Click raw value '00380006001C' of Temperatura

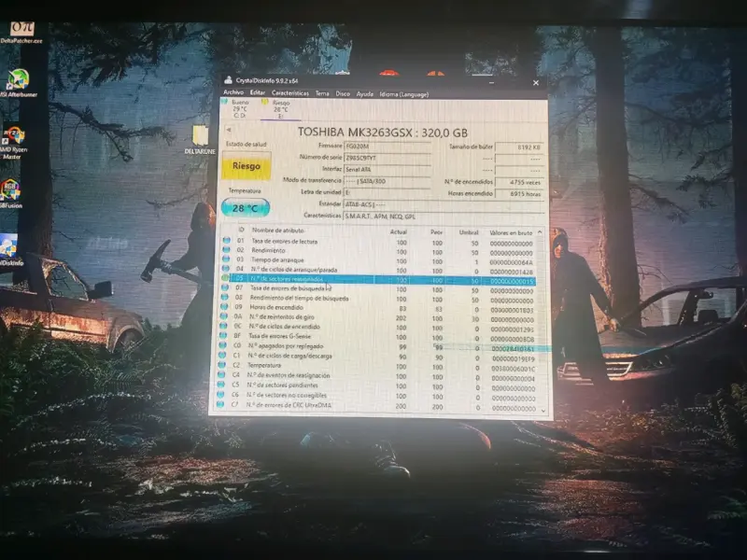point(513,369)
